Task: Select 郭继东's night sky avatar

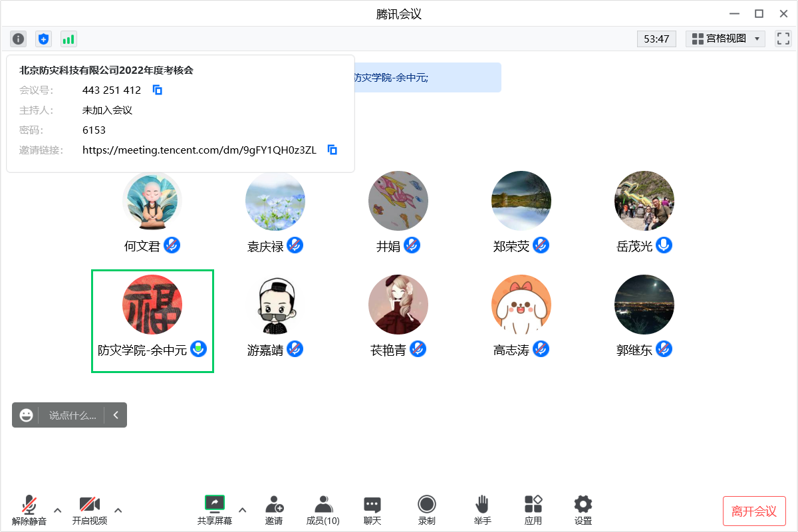Action: pos(644,305)
